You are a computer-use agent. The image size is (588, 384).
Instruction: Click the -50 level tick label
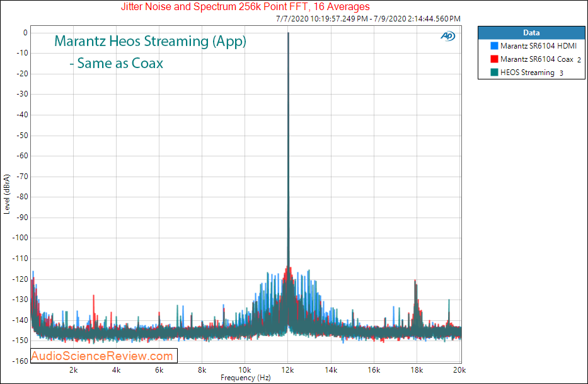[22, 135]
